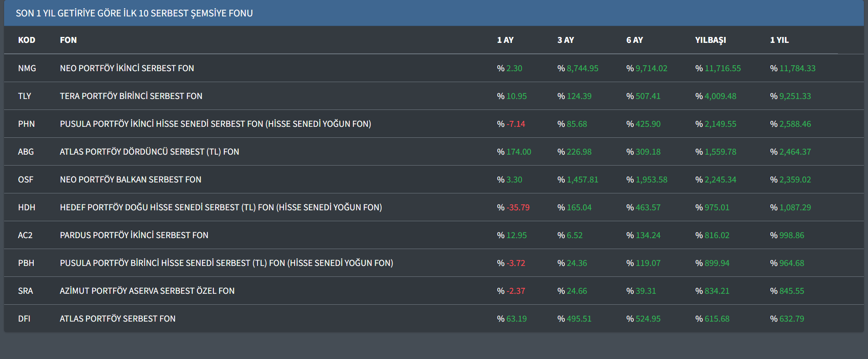Open NEO PORTFÖY BALKAN SERBEST FON
This screenshot has height=359, width=868.
pos(130,180)
